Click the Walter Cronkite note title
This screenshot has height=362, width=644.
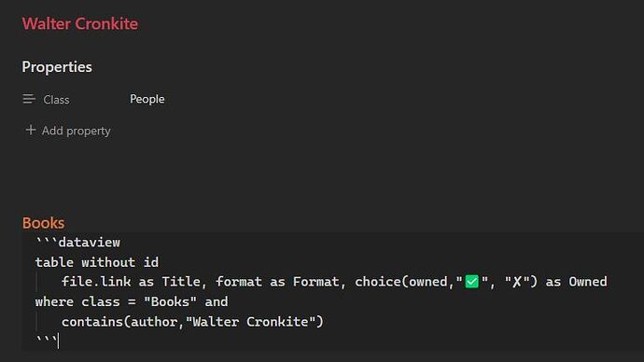tap(80, 24)
